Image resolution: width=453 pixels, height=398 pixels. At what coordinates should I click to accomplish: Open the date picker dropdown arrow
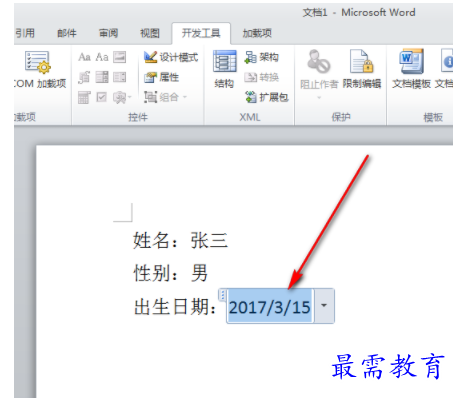click(324, 306)
